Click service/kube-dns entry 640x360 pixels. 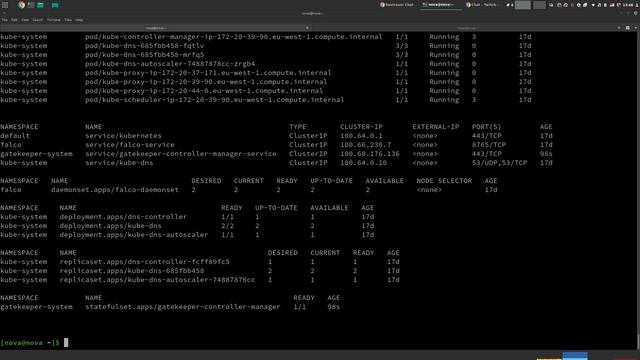119,163
